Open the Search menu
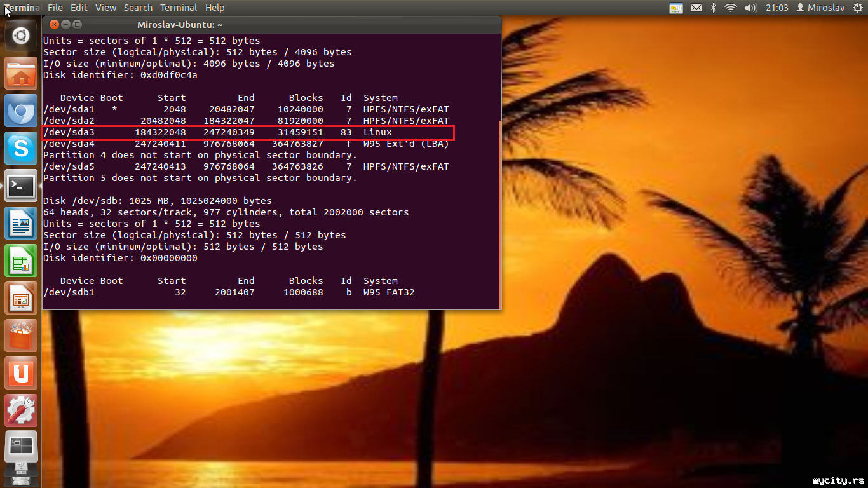The height and width of the screenshot is (488, 868). tap(138, 8)
